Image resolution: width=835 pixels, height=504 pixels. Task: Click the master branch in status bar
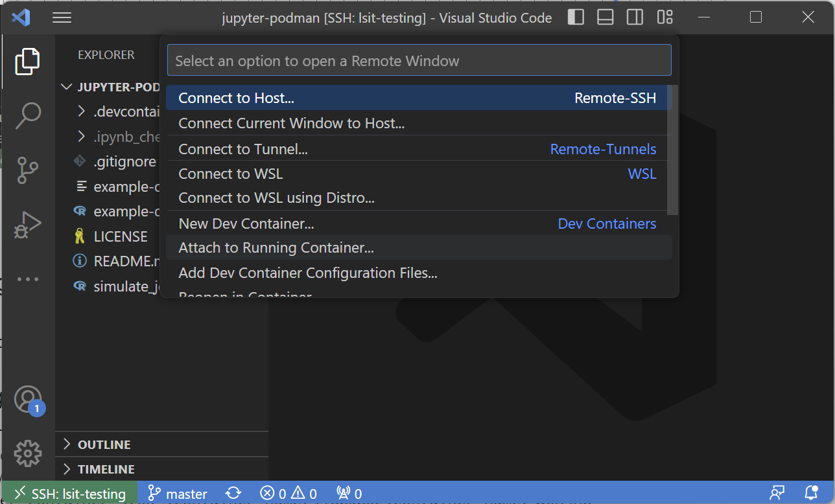coord(178,494)
